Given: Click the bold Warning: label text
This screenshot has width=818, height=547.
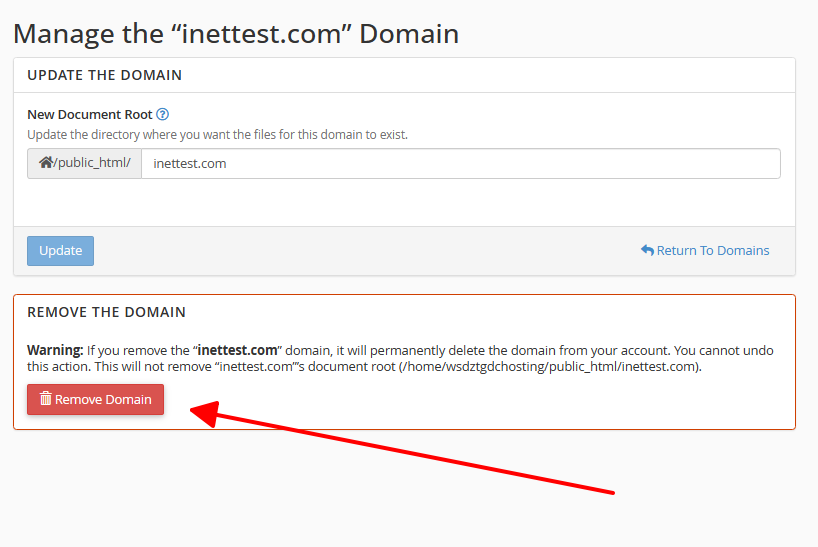Looking at the screenshot, I should (55, 350).
